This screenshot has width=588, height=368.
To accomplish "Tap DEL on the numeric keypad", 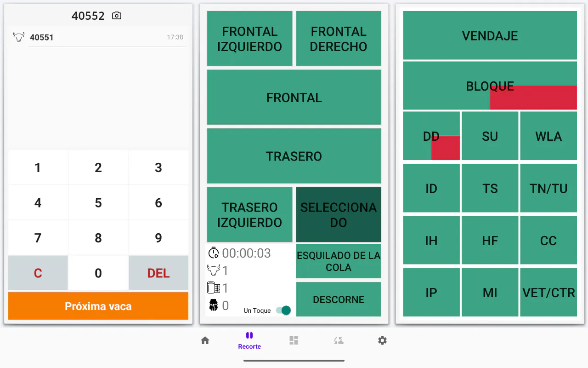I will click(158, 273).
